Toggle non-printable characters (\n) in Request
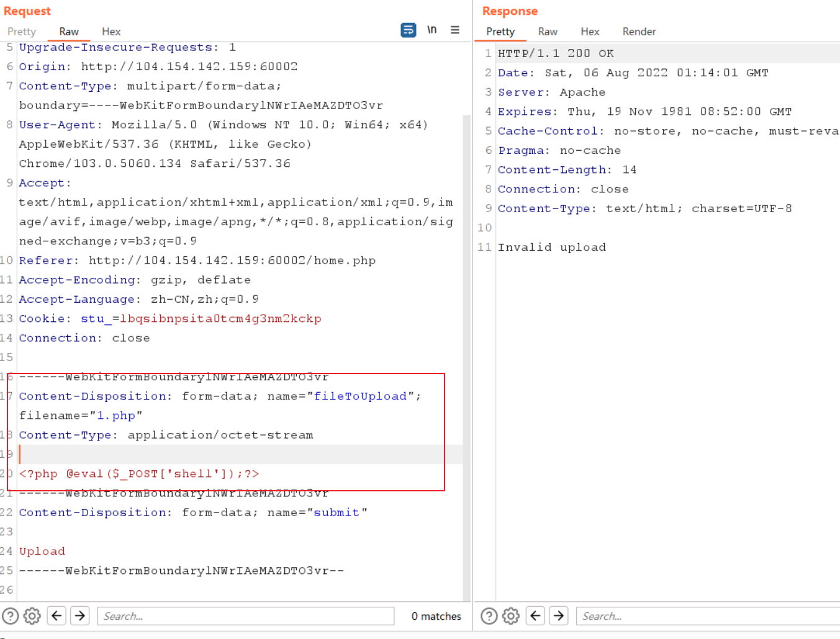This screenshot has height=639, width=840. click(432, 30)
